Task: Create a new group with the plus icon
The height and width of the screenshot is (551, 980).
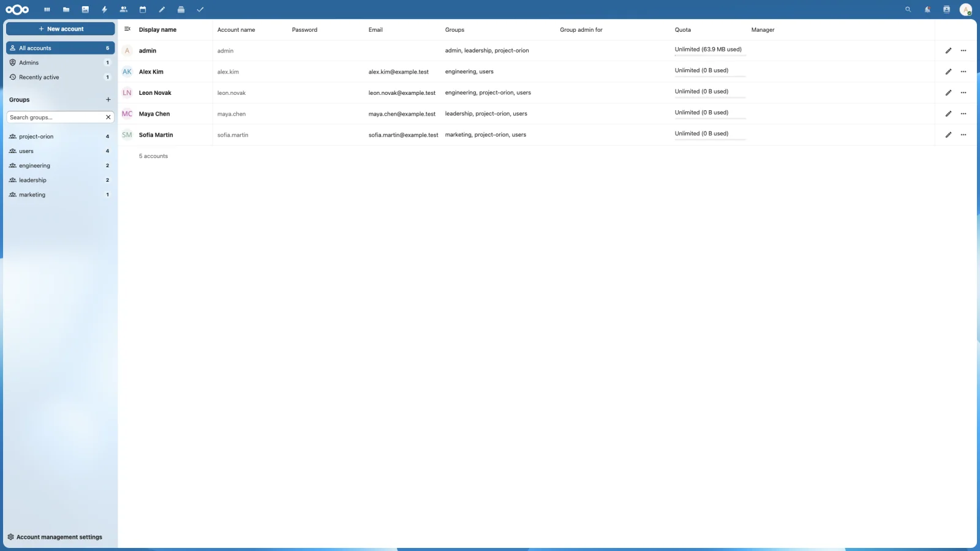Action: pyautogui.click(x=108, y=99)
